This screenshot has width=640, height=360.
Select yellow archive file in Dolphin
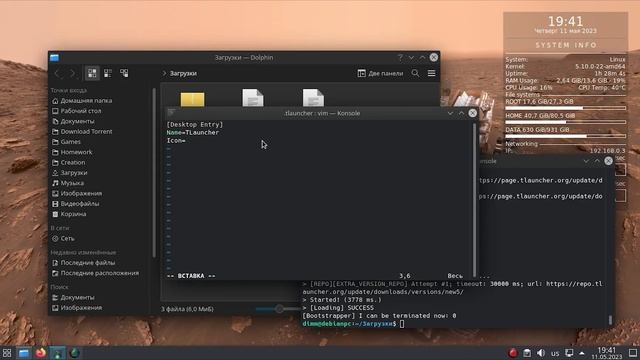[192, 99]
